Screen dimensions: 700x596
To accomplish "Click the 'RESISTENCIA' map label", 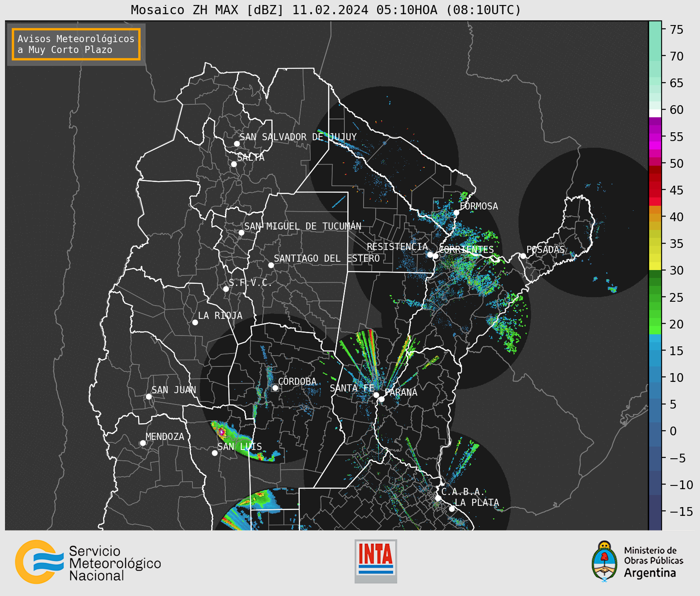I will coord(397,247).
